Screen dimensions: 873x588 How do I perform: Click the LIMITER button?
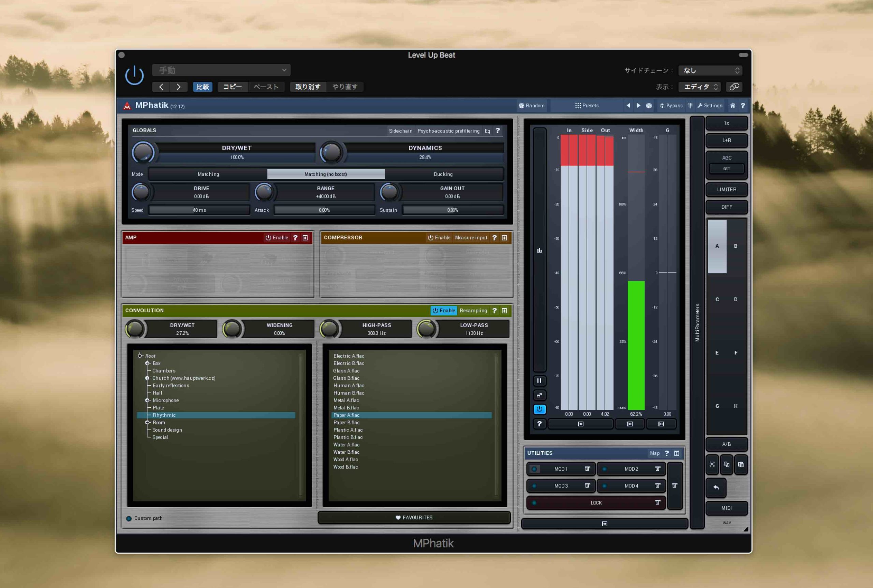tap(726, 190)
